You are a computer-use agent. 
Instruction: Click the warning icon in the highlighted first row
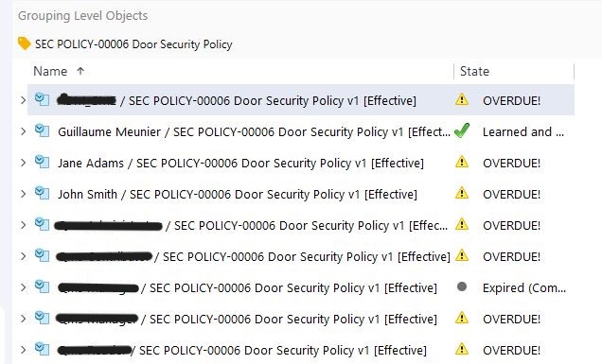coord(462,99)
